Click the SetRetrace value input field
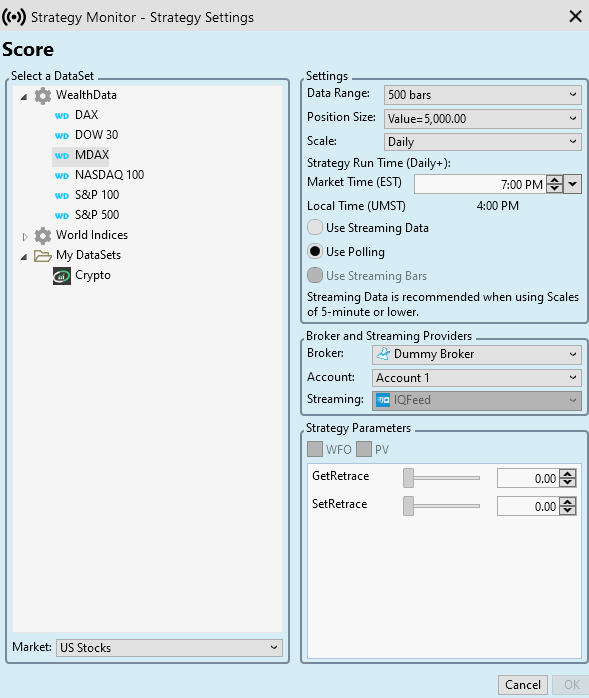 pyautogui.click(x=528, y=506)
